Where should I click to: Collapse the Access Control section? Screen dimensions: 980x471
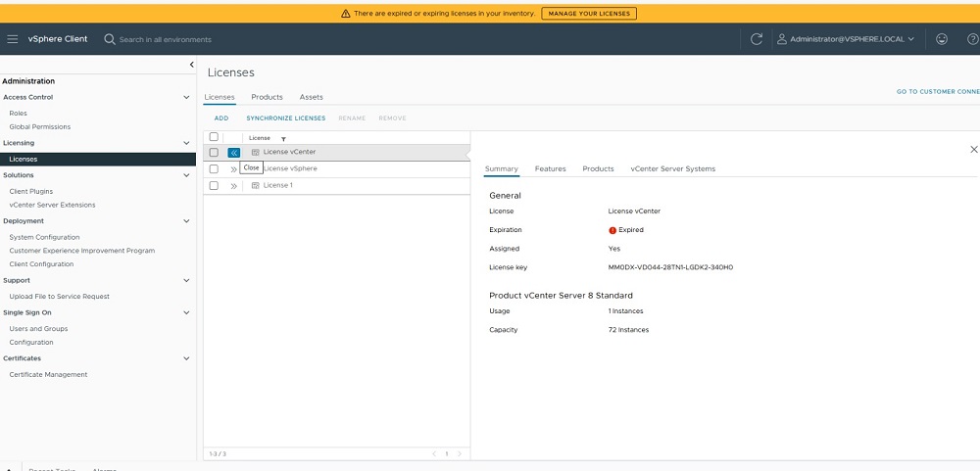[186, 97]
